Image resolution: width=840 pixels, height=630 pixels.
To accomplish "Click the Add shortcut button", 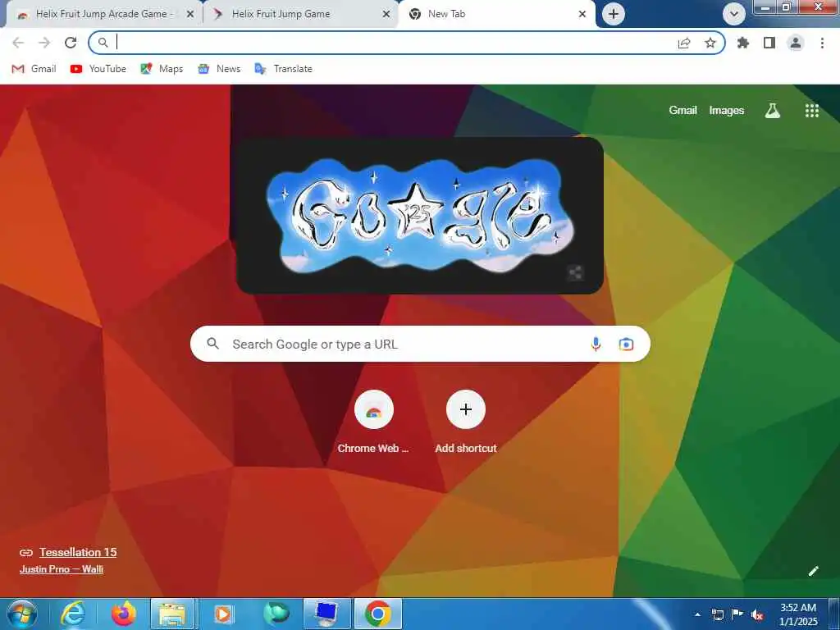I will (x=466, y=422).
